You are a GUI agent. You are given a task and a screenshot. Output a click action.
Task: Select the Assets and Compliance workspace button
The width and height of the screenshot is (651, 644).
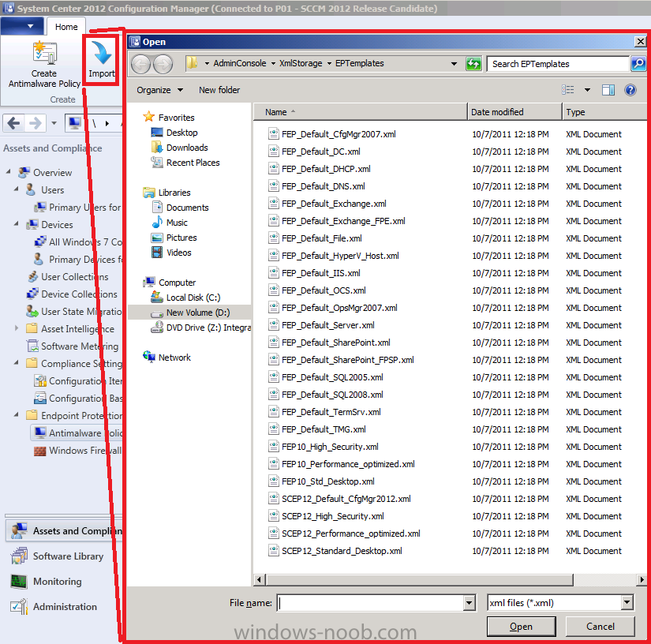[x=65, y=530]
